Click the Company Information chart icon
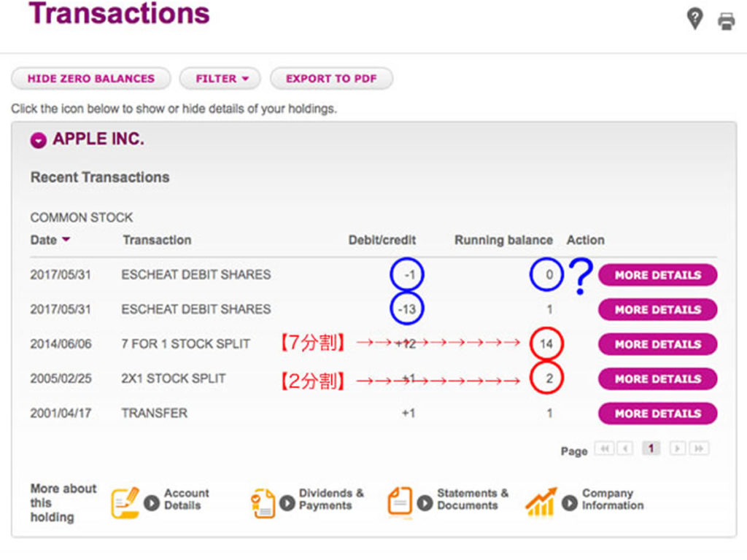Screen dimensions: 747x560 pos(541,502)
